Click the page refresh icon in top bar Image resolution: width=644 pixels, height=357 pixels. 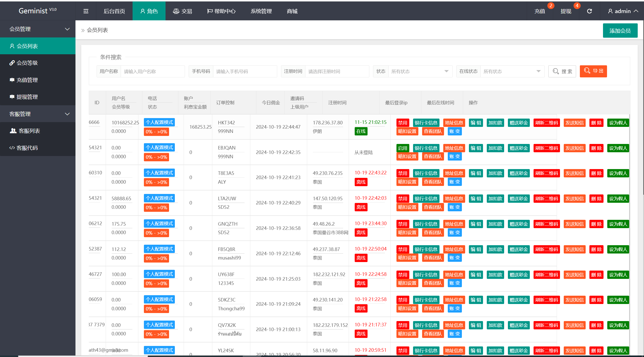pos(589,11)
